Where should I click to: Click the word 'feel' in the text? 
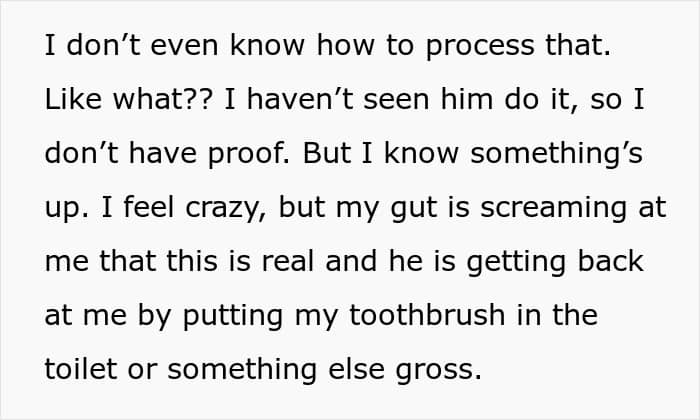click(x=149, y=208)
